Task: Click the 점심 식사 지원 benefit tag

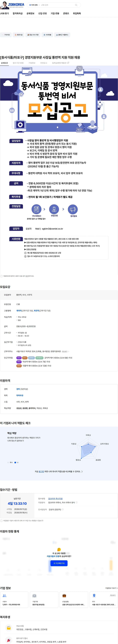Action: click(33, 35)
